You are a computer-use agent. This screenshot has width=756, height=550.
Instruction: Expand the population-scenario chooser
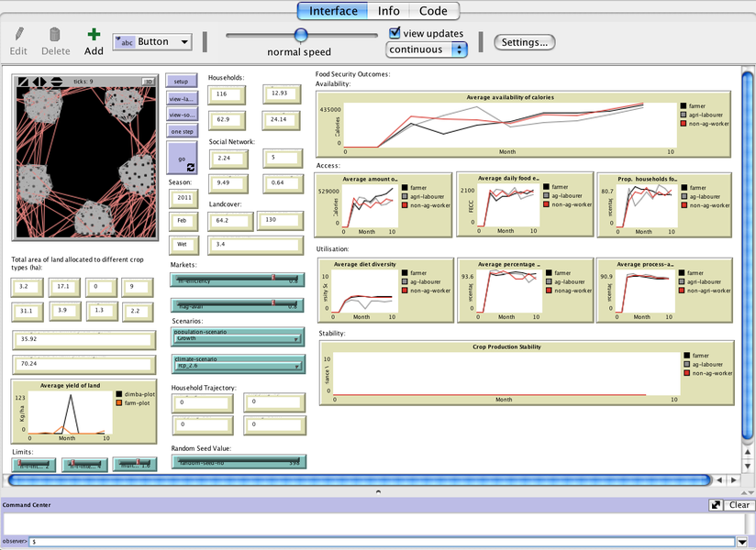238,336
